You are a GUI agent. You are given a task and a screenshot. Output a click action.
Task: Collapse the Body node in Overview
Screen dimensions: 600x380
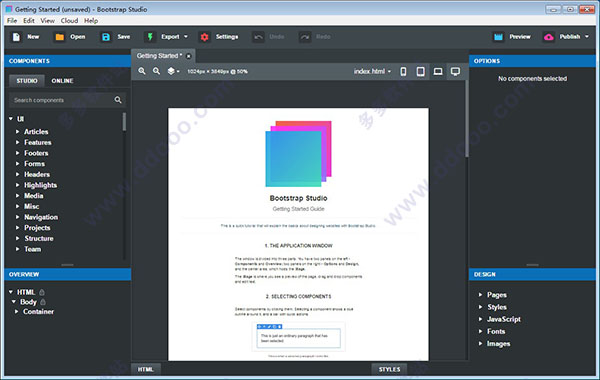coord(14,302)
